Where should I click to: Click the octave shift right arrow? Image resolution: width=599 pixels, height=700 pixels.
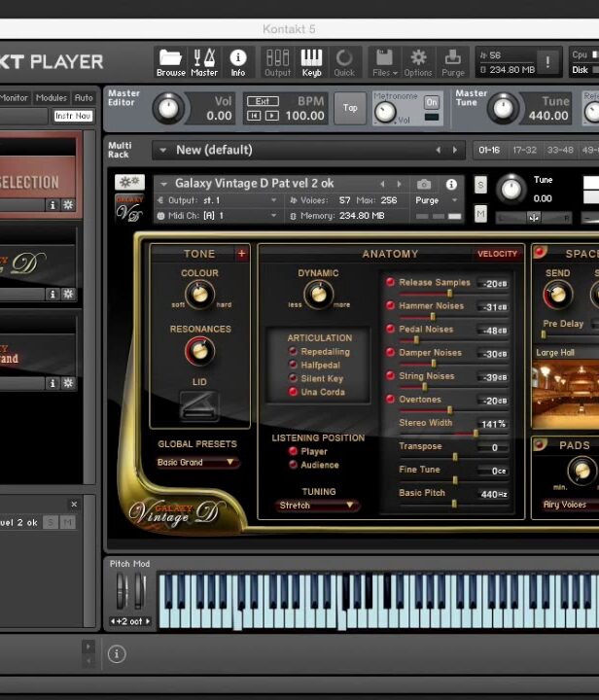[147, 621]
